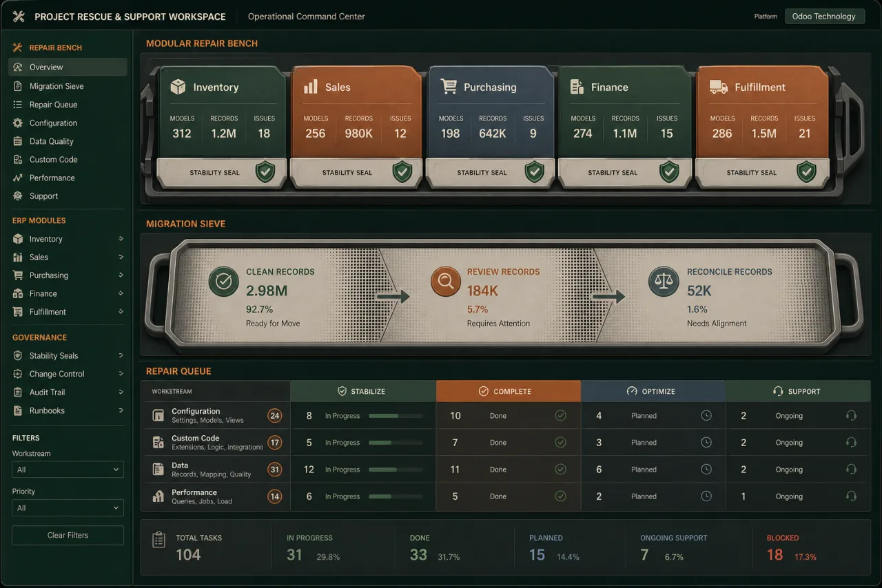Expand the Fulfillment module chevron
The image size is (882, 588).
(121, 312)
